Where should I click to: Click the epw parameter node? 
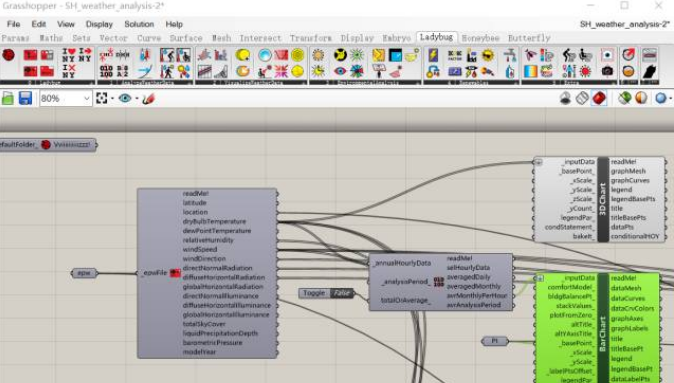[x=84, y=273]
